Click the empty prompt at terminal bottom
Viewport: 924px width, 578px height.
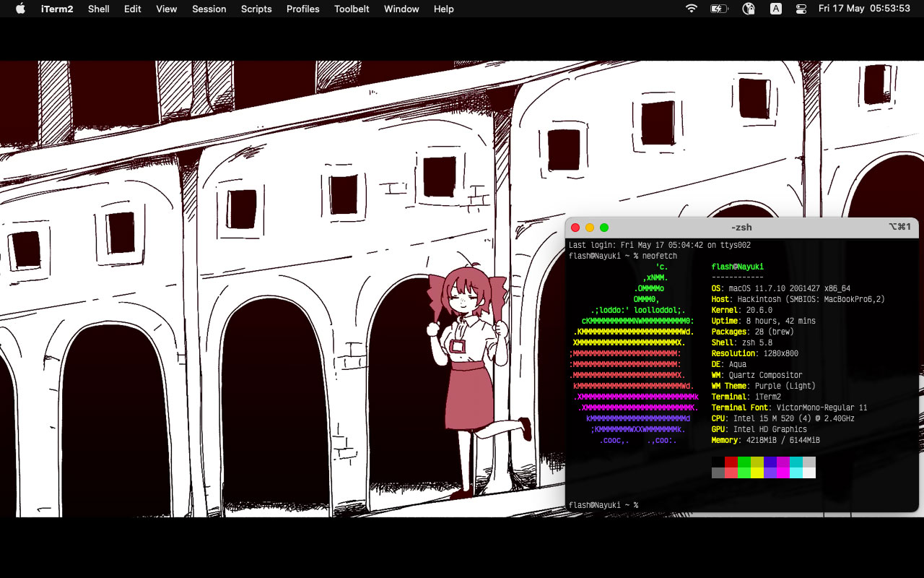pyautogui.click(x=603, y=505)
